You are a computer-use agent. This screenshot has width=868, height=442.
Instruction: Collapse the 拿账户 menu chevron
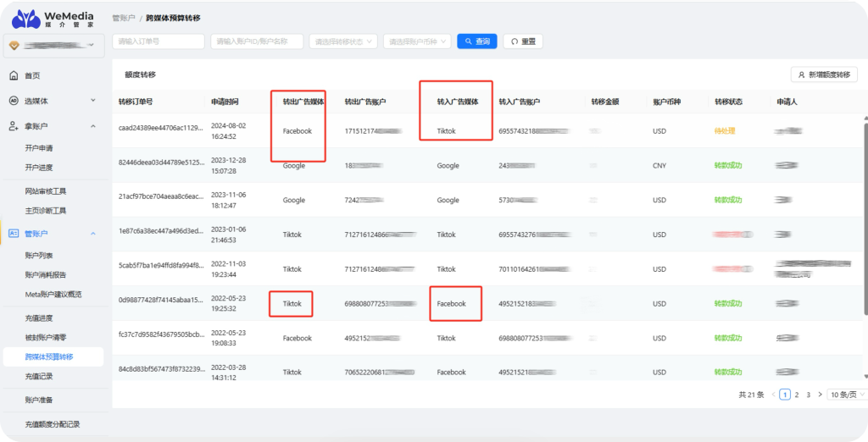[92, 126]
